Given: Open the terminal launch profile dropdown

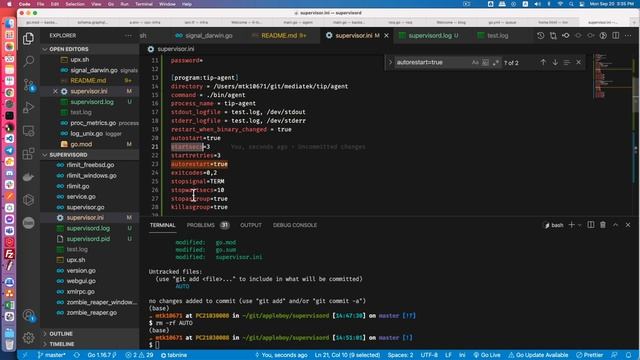Looking at the screenshot, I should coord(580,225).
